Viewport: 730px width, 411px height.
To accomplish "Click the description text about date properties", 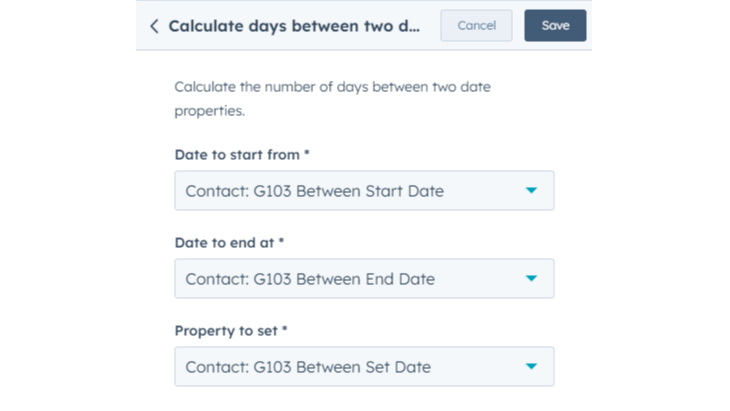I will tap(332, 99).
